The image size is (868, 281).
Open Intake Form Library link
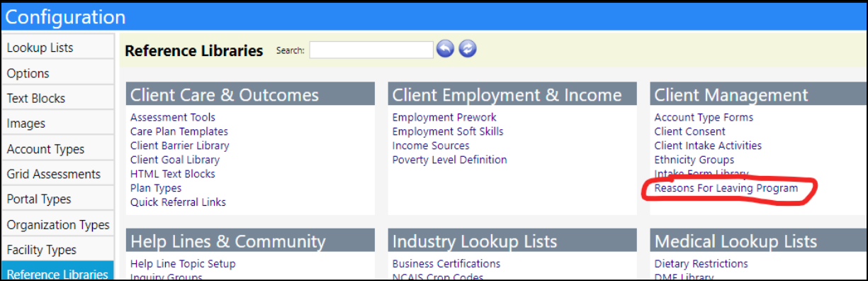tap(701, 174)
